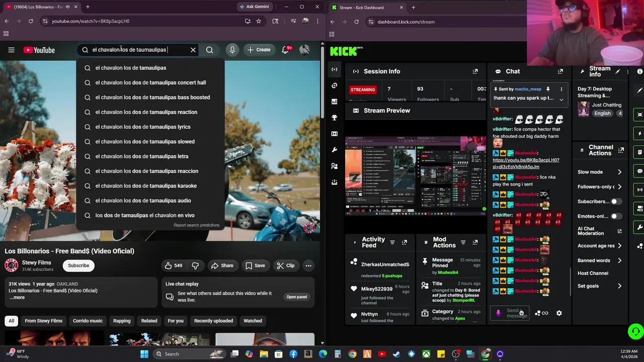The image size is (644, 362).
Task: Open the youtu.be link in chat
Action: coord(526,163)
